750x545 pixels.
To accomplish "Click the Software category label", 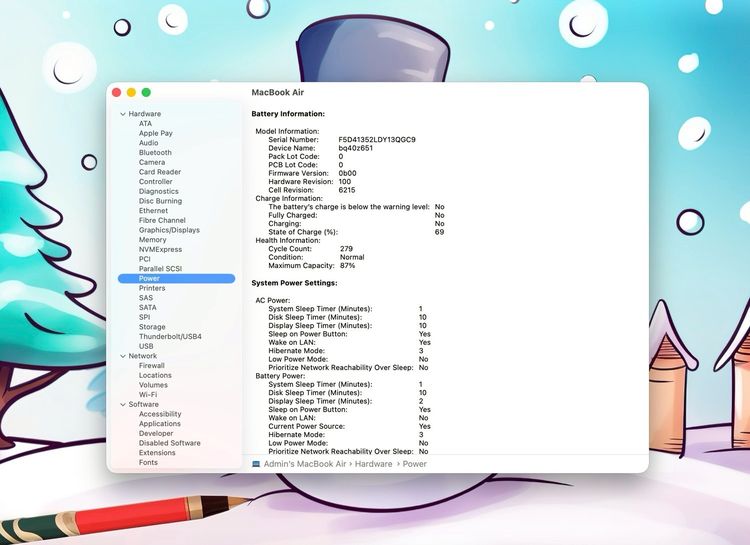I will coord(143,404).
